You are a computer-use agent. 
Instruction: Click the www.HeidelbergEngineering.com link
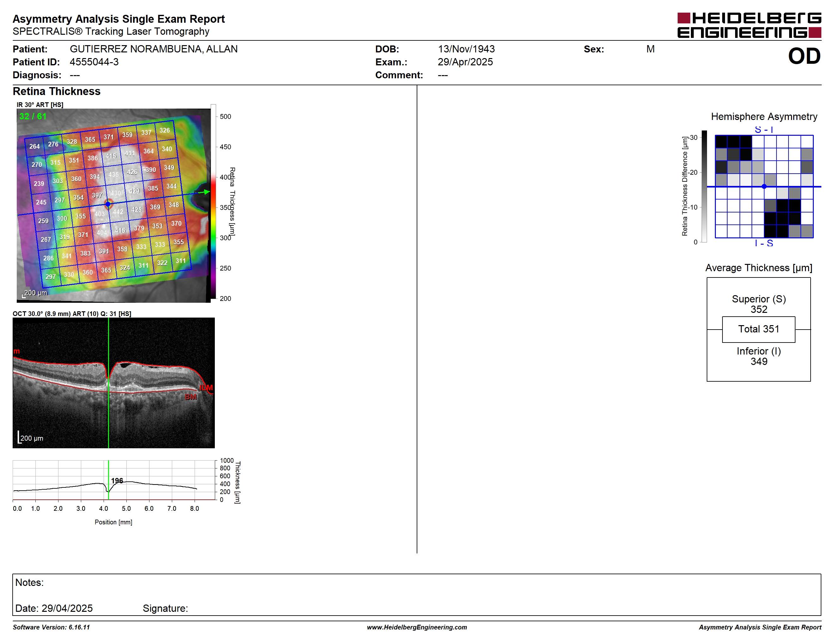click(x=417, y=627)
